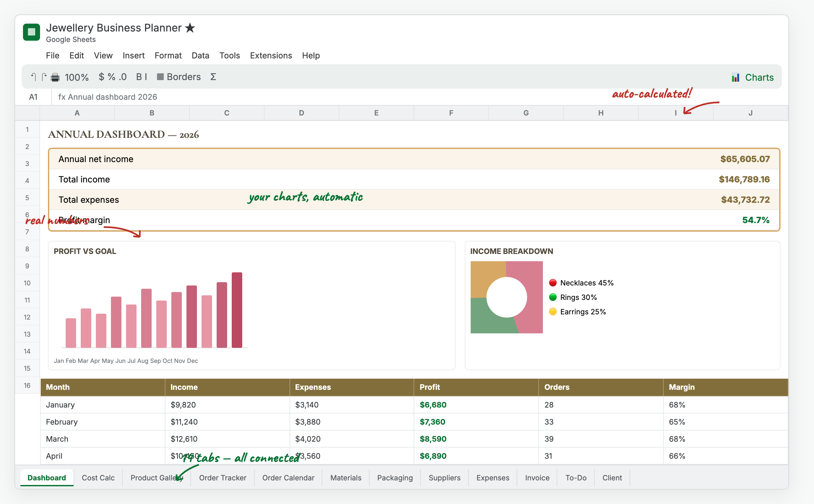Click the formula bar showing Annual dashboard 2026

(420, 97)
